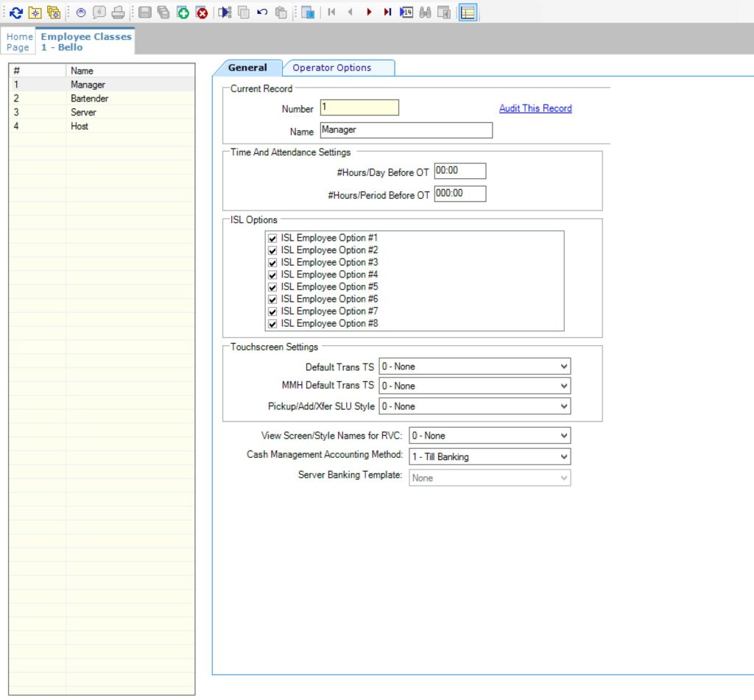
Task: Click the binoculars Find icon
Action: 425,13
